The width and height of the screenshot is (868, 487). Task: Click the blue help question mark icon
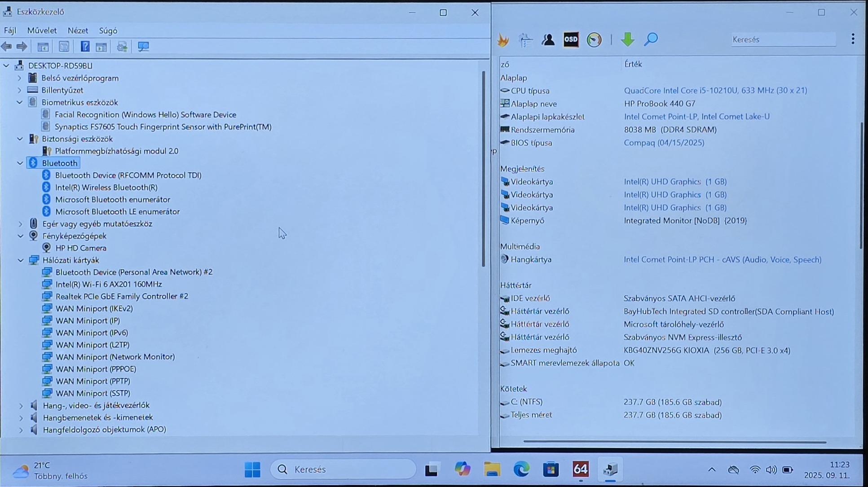coord(84,47)
